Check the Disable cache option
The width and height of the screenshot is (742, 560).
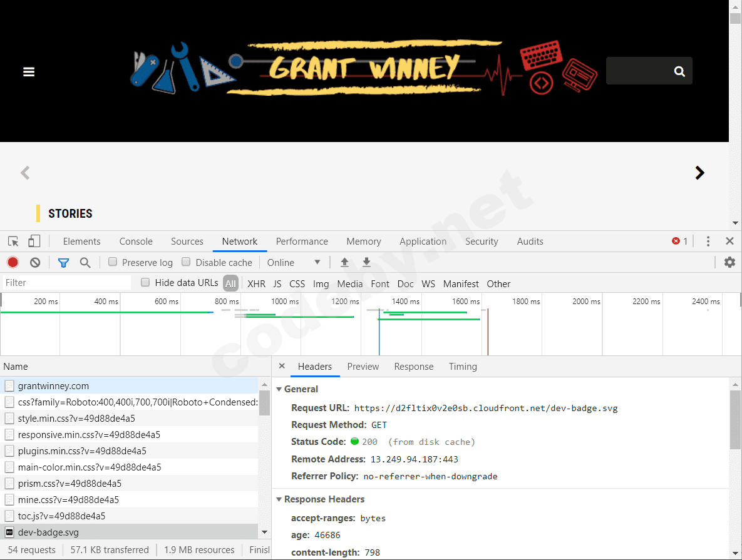tap(186, 262)
